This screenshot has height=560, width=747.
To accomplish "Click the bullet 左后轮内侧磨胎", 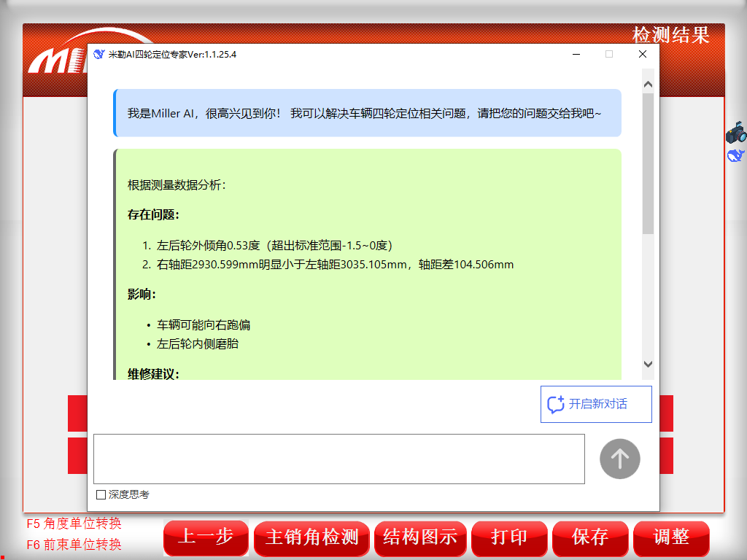I will [198, 344].
